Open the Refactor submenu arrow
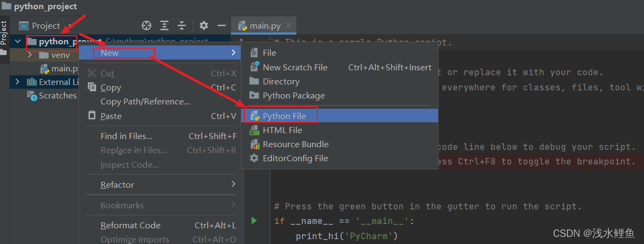This screenshot has width=644, height=244. point(234,184)
